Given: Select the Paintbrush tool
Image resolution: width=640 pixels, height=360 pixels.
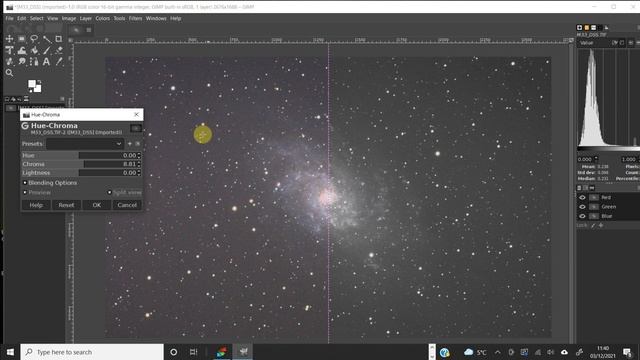Looking at the screenshot, I should point(47,50).
